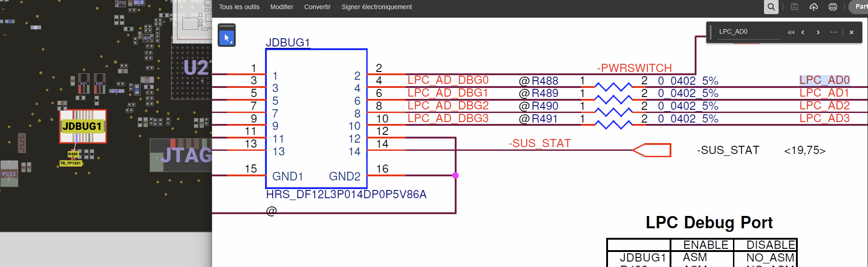Click the DISABLE table header

pos(771,245)
